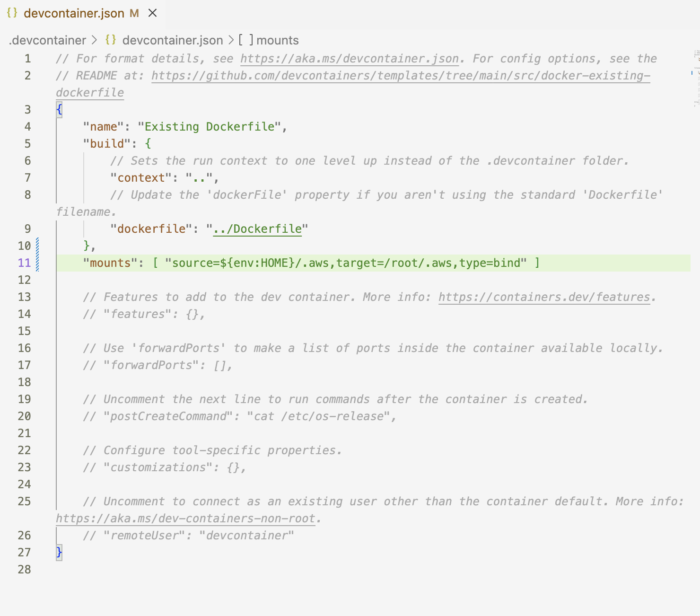
Task: Click line number 28 in gutter
Action: (x=24, y=570)
